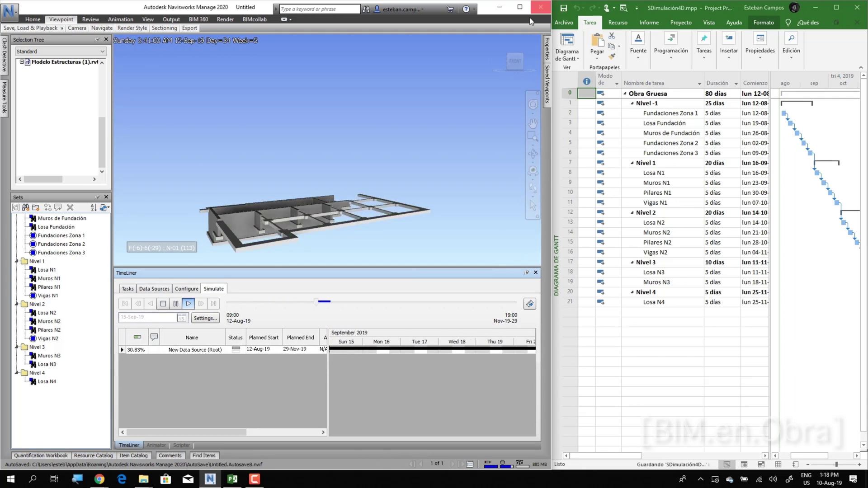
Task: Switch to the Data Sources tab
Action: [154, 289]
